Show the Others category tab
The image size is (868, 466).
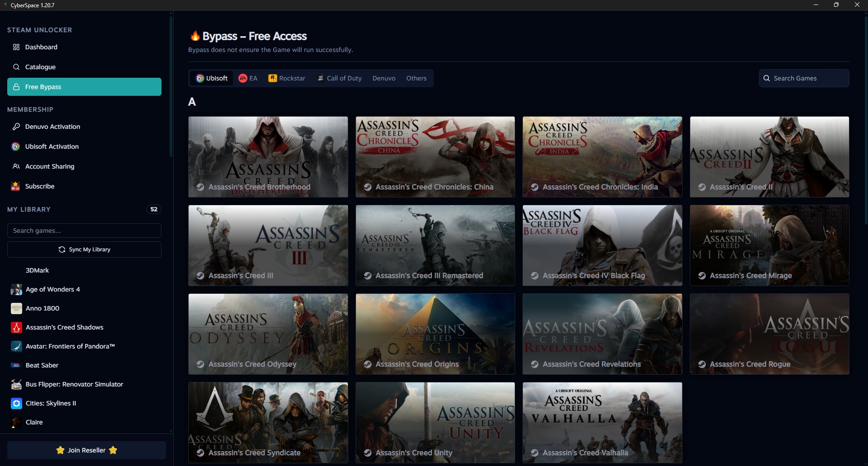(416, 78)
